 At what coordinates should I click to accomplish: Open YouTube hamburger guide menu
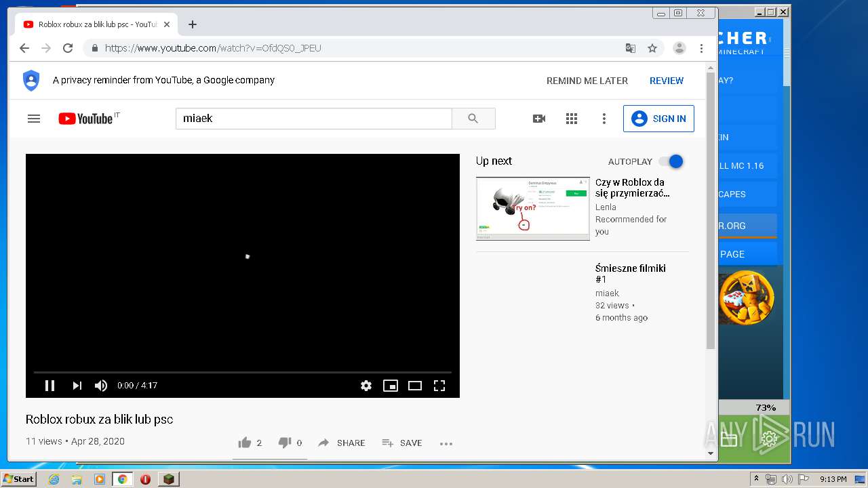(34, 119)
